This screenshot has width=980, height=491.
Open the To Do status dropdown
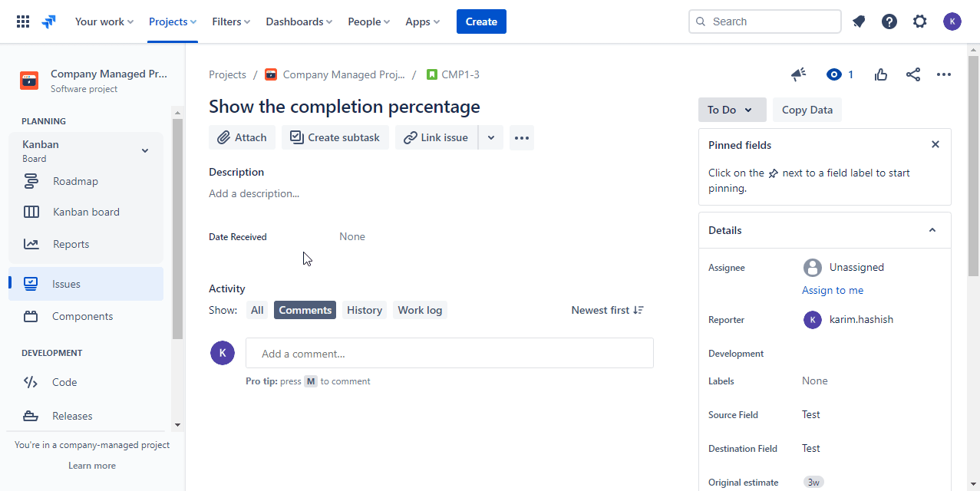pos(731,110)
